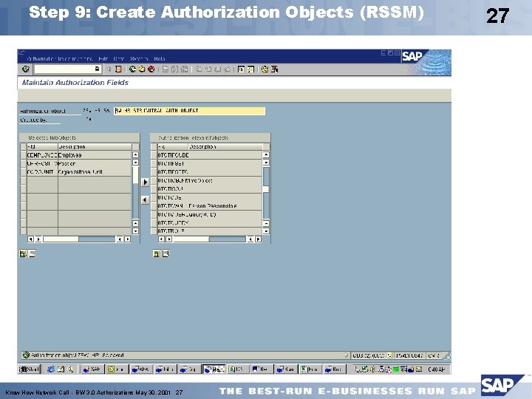Open Internet Explorer from quick launch
The image size is (532, 399).
[51, 369]
